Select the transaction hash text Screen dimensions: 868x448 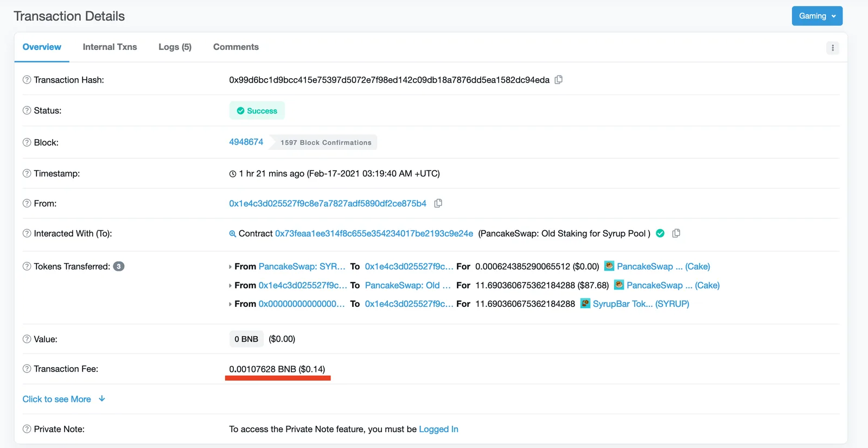(x=389, y=80)
